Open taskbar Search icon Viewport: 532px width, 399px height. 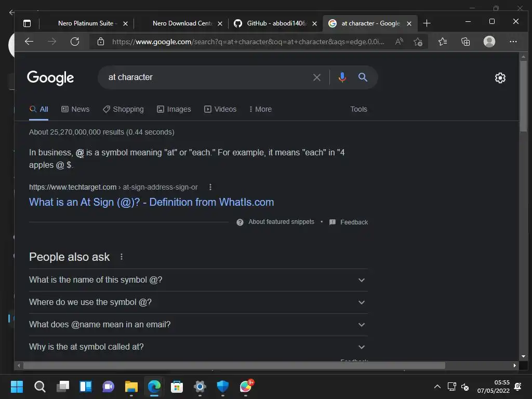[39, 387]
